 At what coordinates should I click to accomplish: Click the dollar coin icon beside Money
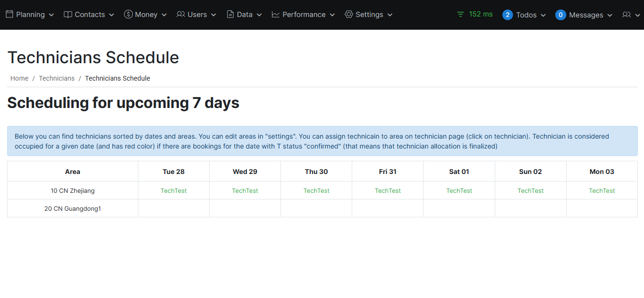[128, 15]
